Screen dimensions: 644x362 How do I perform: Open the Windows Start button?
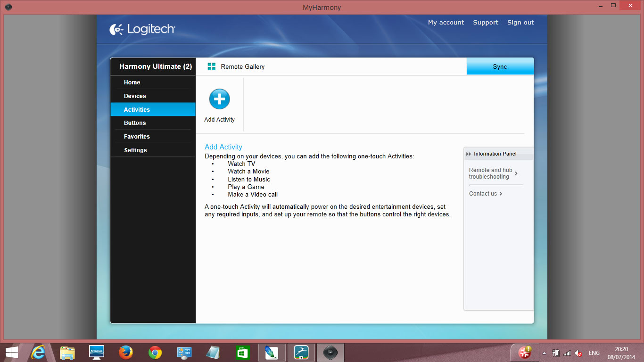click(x=11, y=352)
